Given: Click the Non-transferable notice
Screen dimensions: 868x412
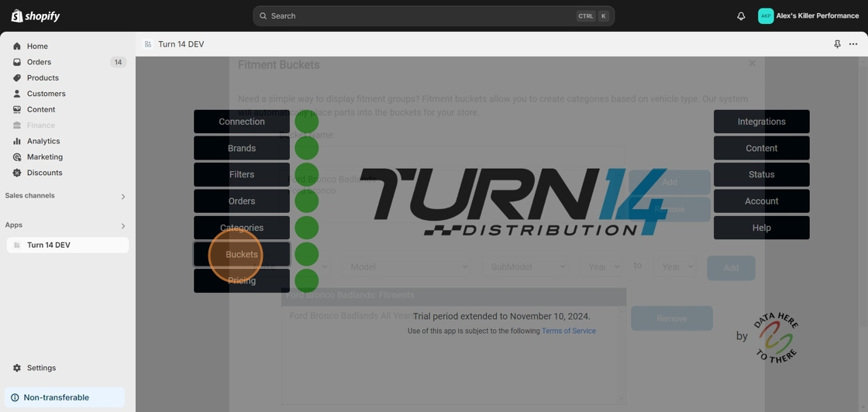Looking at the screenshot, I should [65, 397].
